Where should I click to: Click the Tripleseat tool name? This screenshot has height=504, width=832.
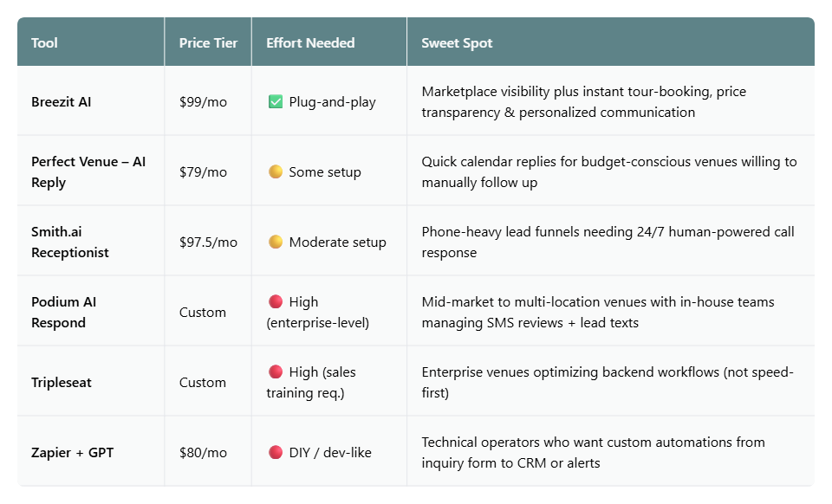61,382
